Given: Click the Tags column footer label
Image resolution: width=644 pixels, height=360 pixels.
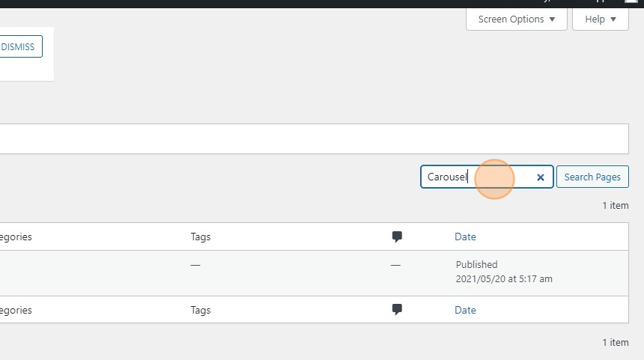Looking at the screenshot, I should coord(201,310).
